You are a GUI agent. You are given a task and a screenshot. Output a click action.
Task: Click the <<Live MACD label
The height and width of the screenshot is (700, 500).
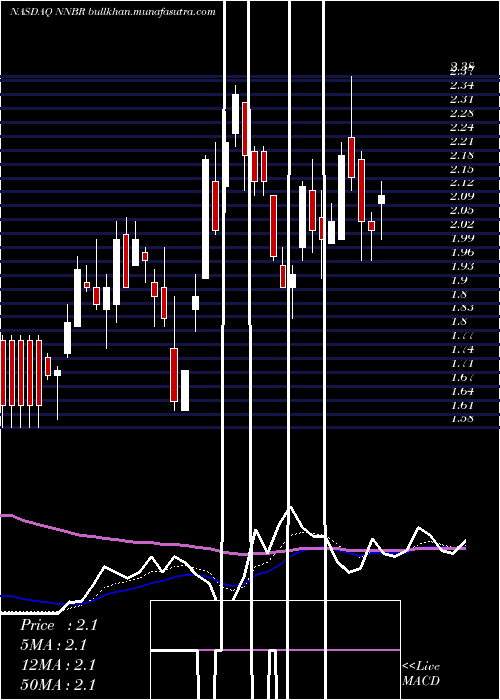[x=421, y=673]
